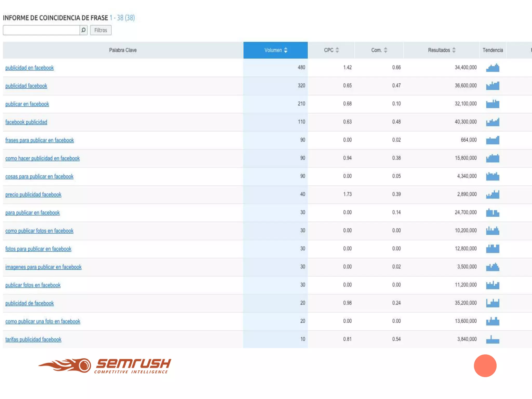View trend sparkline for tarifas publicidad facebook
Image resolution: width=532 pixels, height=399 pixels.
pyautogui.click(x=493, y=339)
